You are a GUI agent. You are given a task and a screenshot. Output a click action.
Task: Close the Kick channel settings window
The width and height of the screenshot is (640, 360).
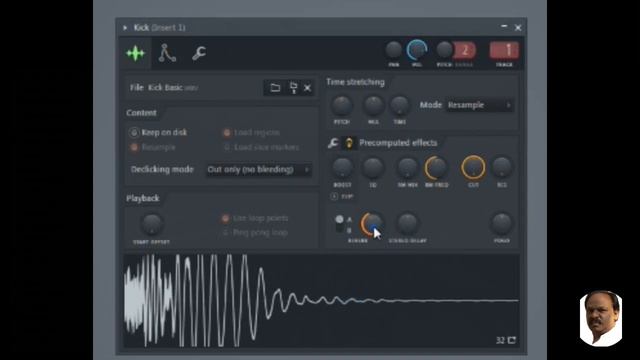click(x=518, y=28)
